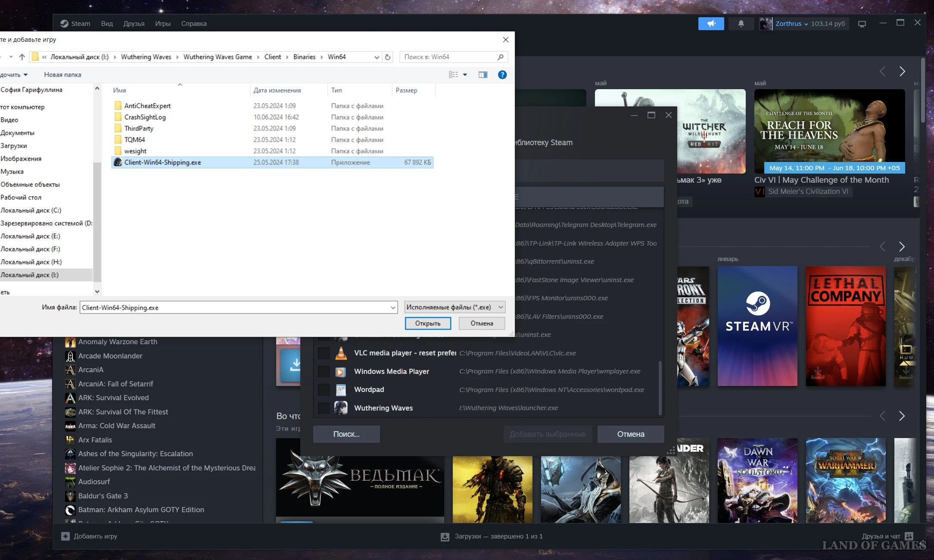Image resolution: width=934 pixels, height=560 pixels.
Task: Open Friends and chat icon
Action: [x=909, y=536]
